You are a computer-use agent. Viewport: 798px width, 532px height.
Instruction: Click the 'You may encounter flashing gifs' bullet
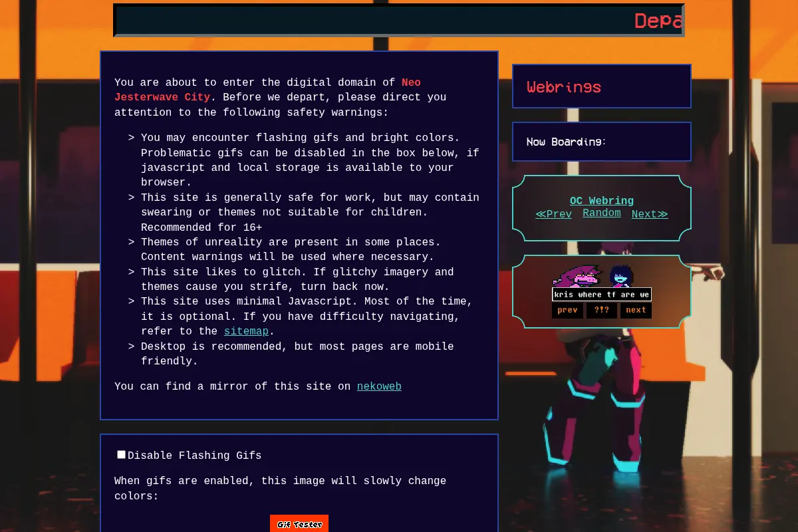pos(310,160)
